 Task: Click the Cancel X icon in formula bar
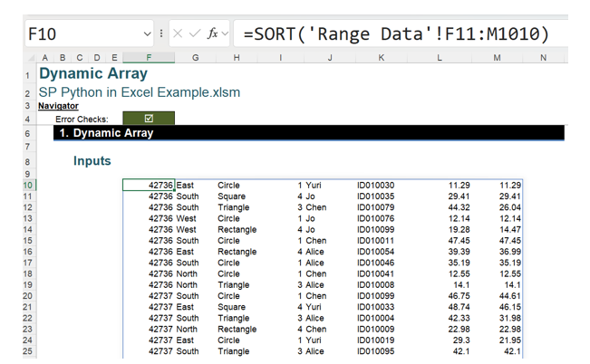(179, 34)
